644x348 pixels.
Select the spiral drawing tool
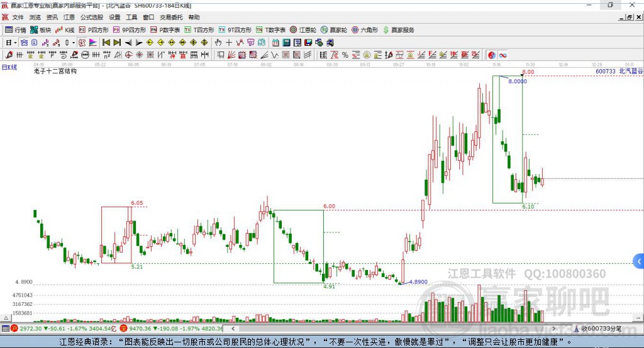point(64,55)
